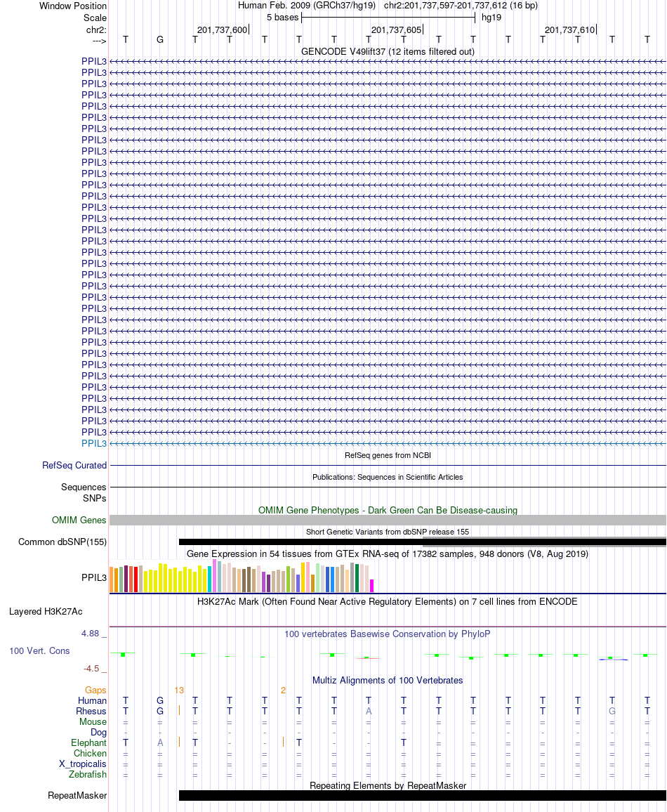Click the 201,737,605 coordinate tick label

click(x=397, y=30)
